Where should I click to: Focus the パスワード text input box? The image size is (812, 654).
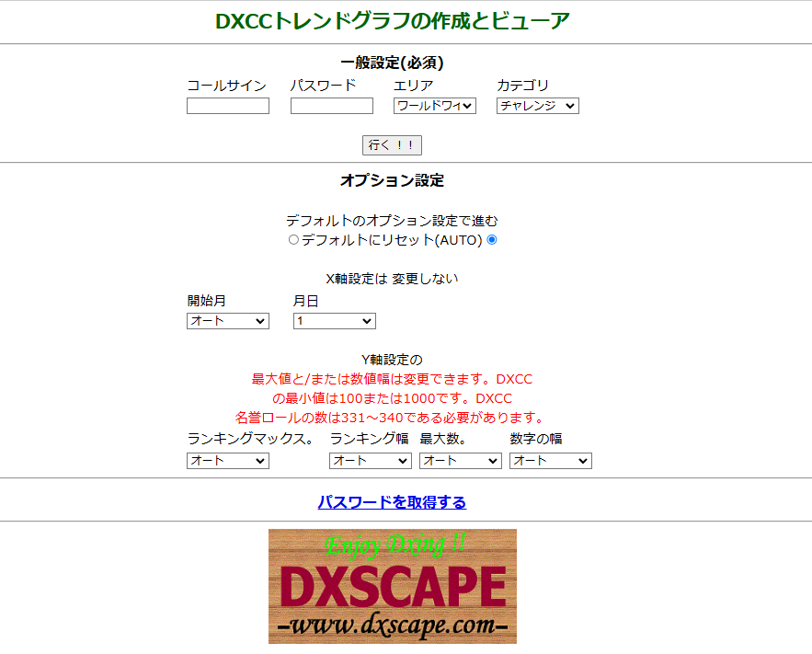pyautogui.click(x=331, y=106)
